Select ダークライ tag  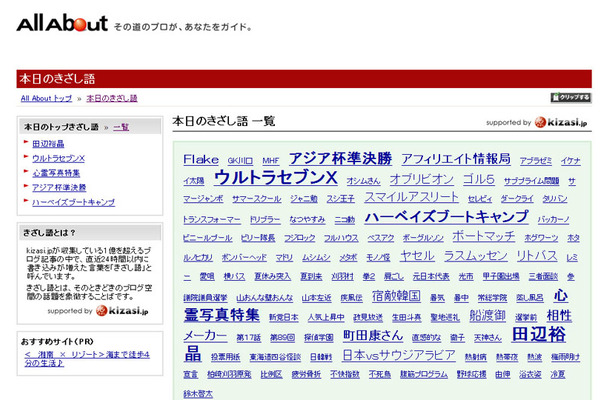[517, 199]
